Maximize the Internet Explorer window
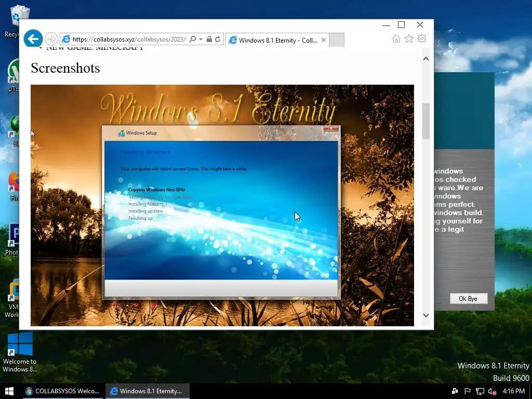 (402, 25)
